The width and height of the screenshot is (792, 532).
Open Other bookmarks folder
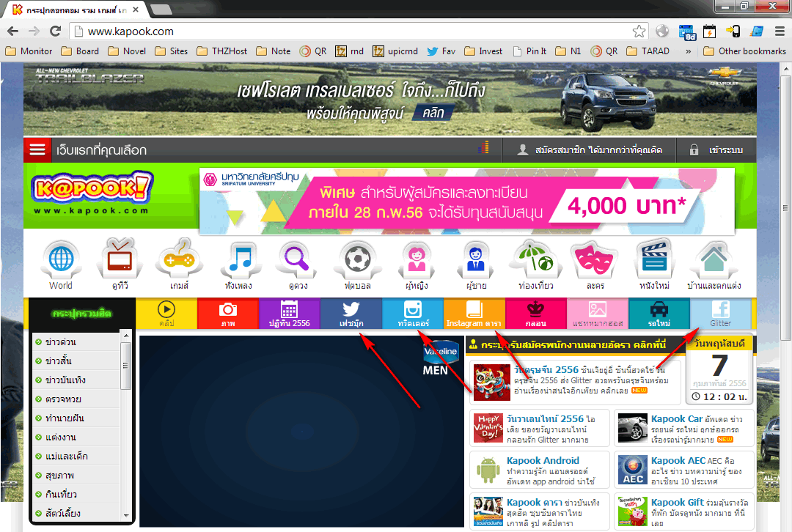point(744,51)
